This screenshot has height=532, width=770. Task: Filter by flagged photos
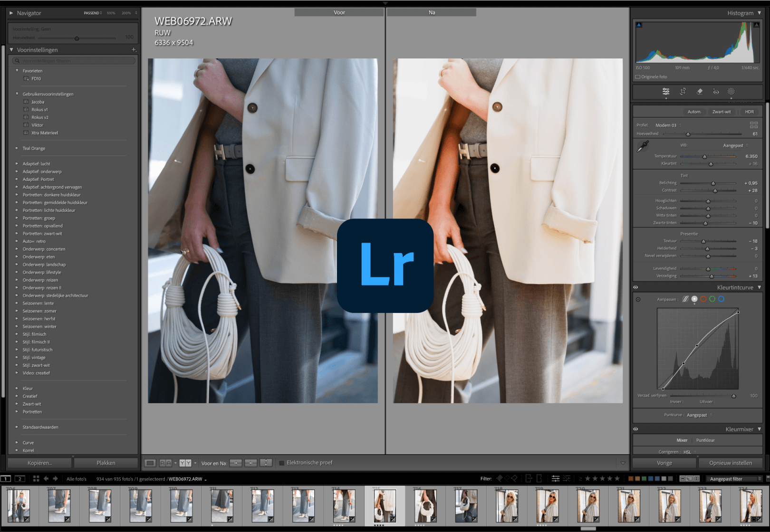coord(500,479)
